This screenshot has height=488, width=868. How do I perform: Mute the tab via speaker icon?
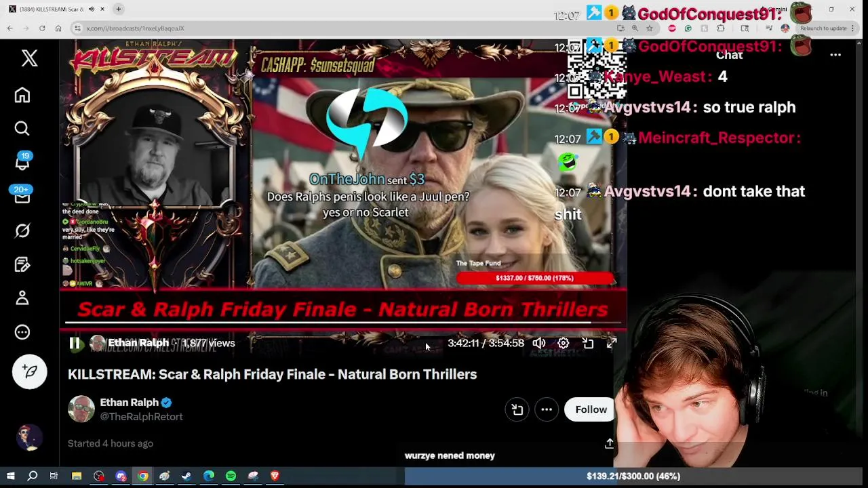tap(92, 9)
